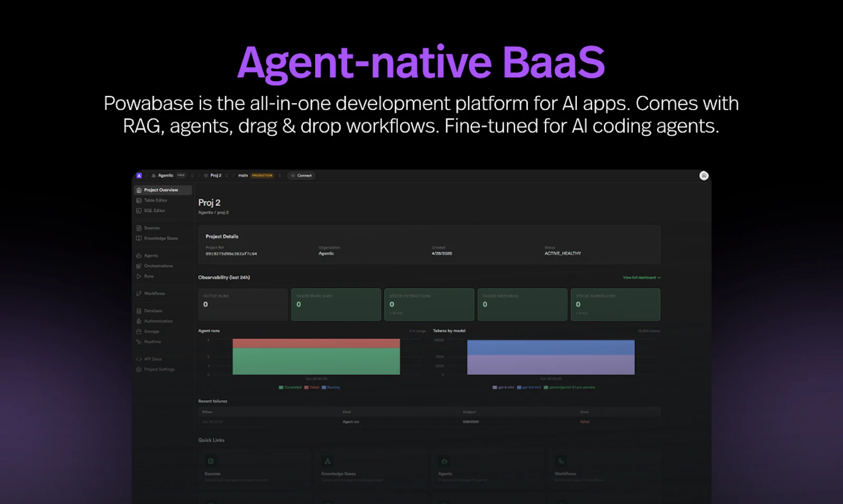The height and width of the screenshot is (504, 843).
Task: Click the View full dashboard link
Action: pyautogui.click(x=642, y=278)
